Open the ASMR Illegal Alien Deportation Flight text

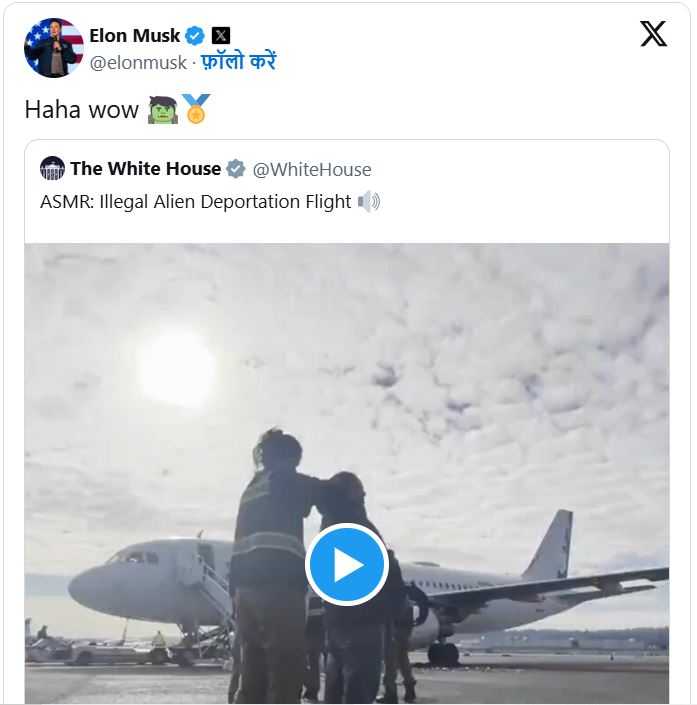(x=195, y=202)
